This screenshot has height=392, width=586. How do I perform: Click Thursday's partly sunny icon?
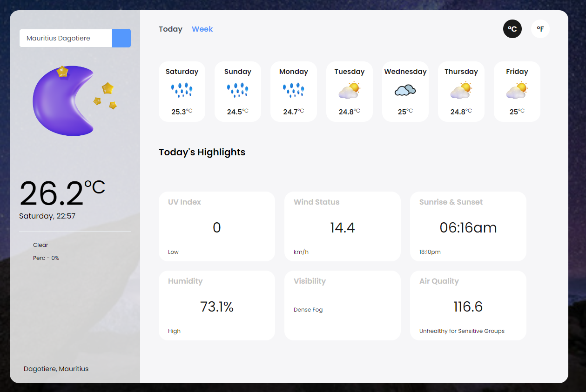tap(461, 90)
